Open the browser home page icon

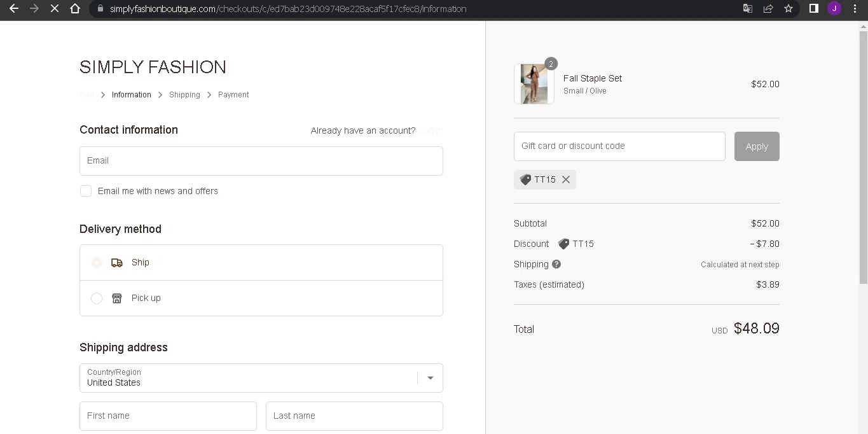75,9
